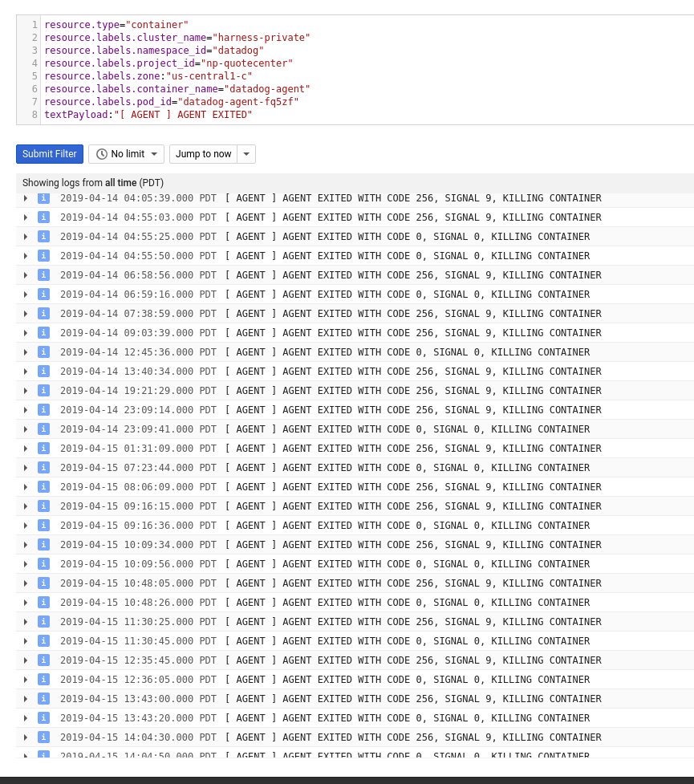
Task: Click info icon on 13:43:00 log row
Action: (x=43, y=698)
